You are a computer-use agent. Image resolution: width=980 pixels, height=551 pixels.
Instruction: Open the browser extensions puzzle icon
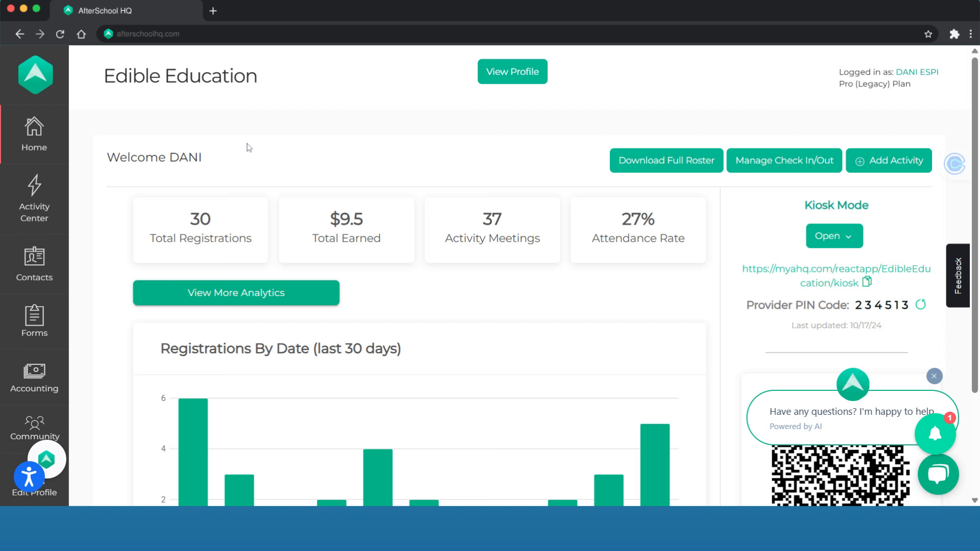954,34
